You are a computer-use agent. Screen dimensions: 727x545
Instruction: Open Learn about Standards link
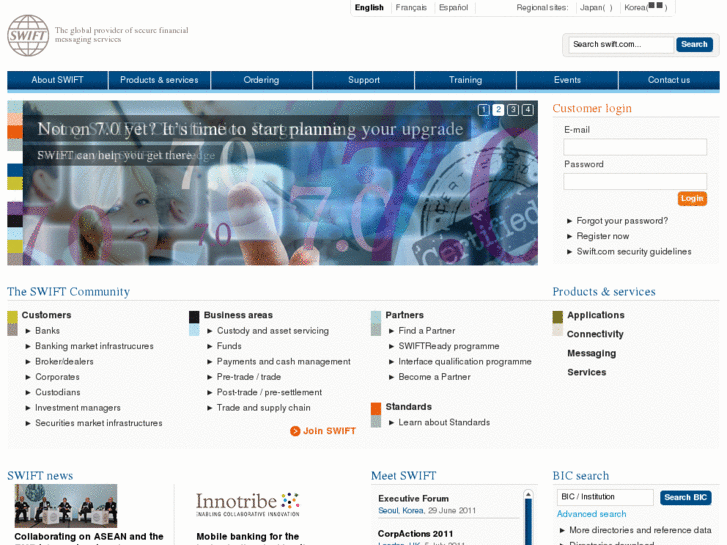pyautogui.click(x=444, y=423)
